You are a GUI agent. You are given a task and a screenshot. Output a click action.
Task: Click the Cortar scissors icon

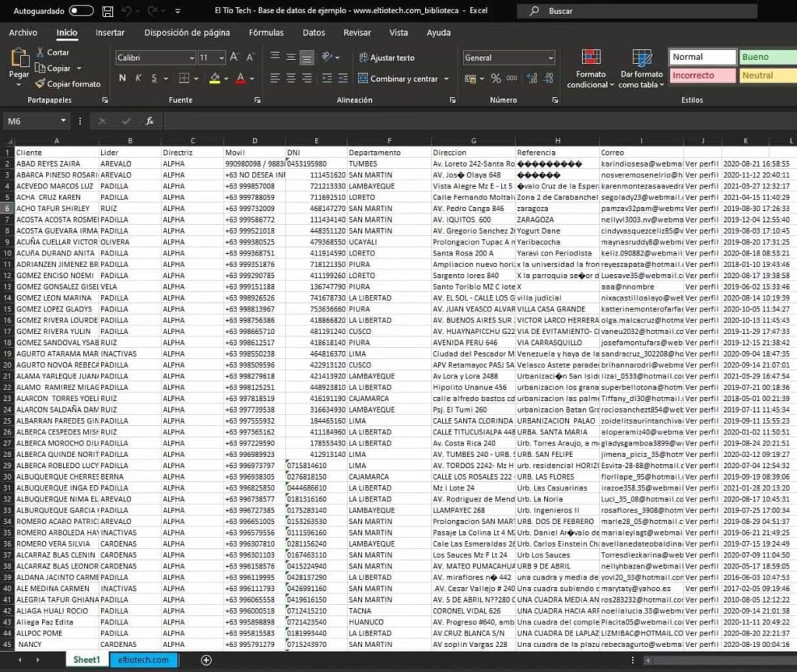click(40, 52)
